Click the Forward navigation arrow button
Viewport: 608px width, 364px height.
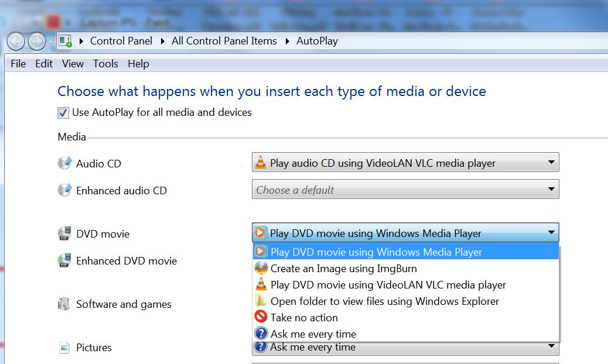coord(37,42)
